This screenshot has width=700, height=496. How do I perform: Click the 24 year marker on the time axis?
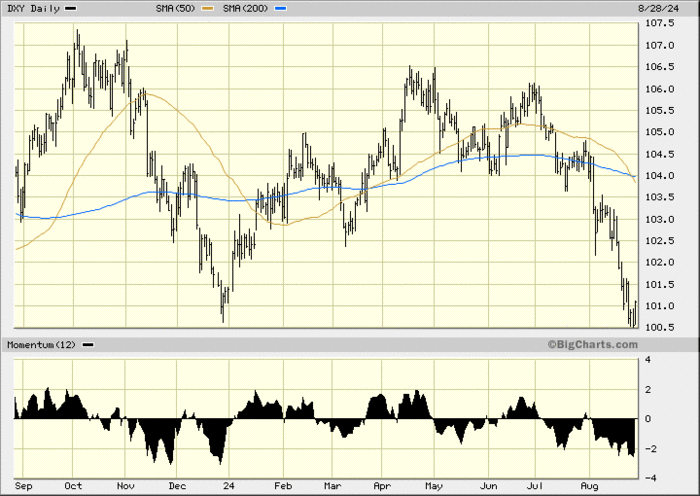coord(227,486)
